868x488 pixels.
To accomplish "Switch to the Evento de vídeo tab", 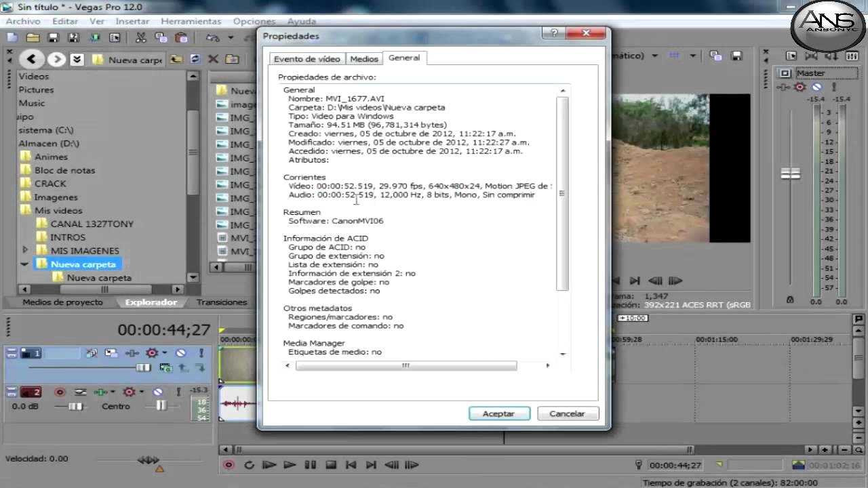I will pyautogui.click(x=307, y=59).
